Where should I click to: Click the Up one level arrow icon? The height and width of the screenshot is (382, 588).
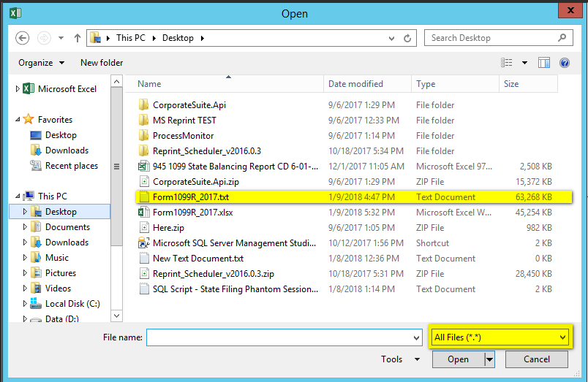[78, 38]
